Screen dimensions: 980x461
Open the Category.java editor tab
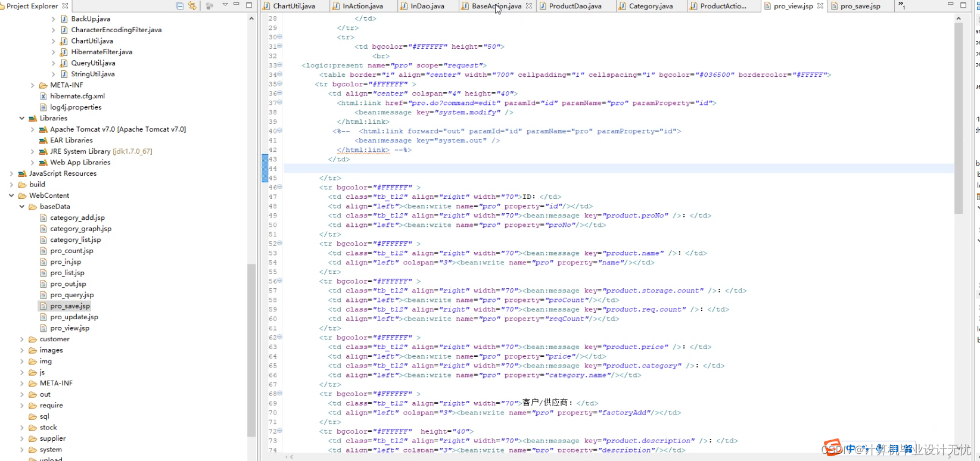[x=651, y=6]
